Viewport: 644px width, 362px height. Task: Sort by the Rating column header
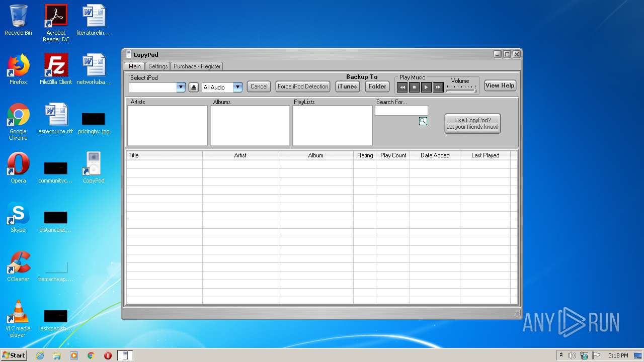pos(365,155)
